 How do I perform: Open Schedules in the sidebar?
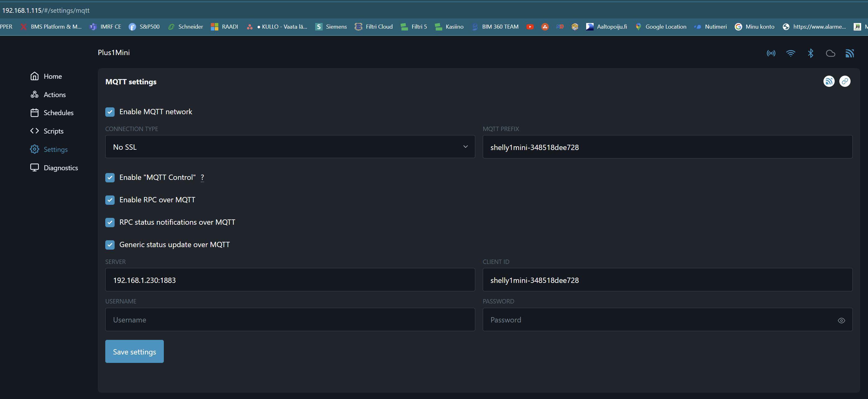pyautogui.click(x=58, y=113)
